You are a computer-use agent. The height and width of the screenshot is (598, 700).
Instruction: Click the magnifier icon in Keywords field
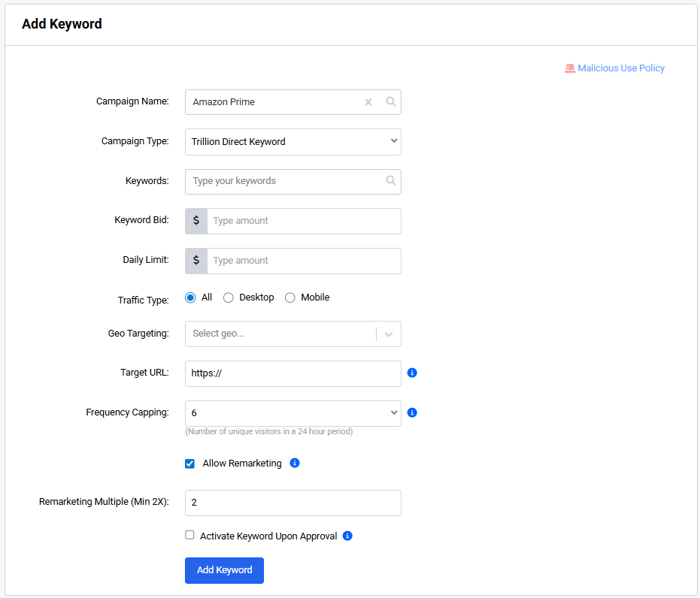pos(391,181)
